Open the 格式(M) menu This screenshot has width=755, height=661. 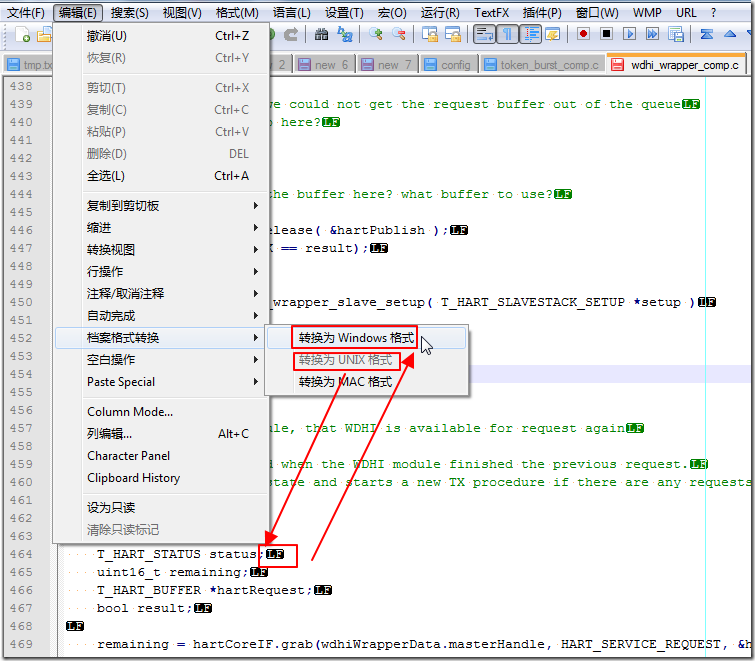[x=237, y=13]
